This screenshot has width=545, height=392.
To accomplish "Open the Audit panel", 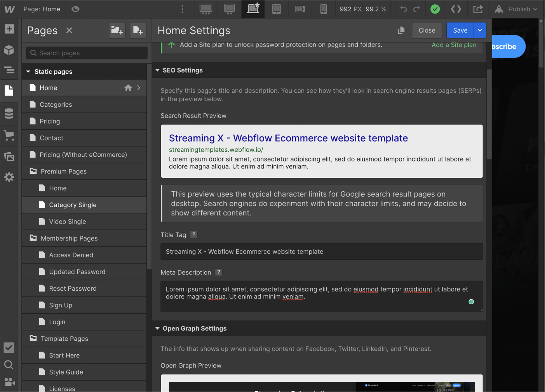I will (x=9, y=347).
